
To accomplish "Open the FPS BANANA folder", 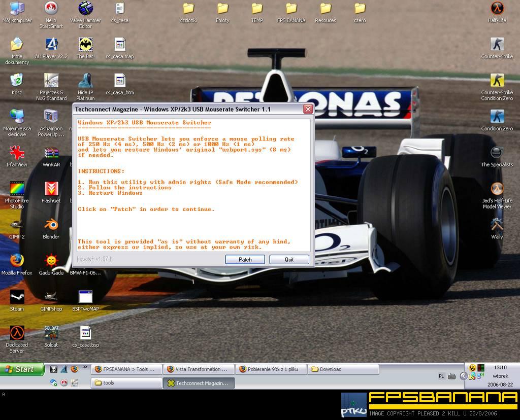I will pos(291,13).
